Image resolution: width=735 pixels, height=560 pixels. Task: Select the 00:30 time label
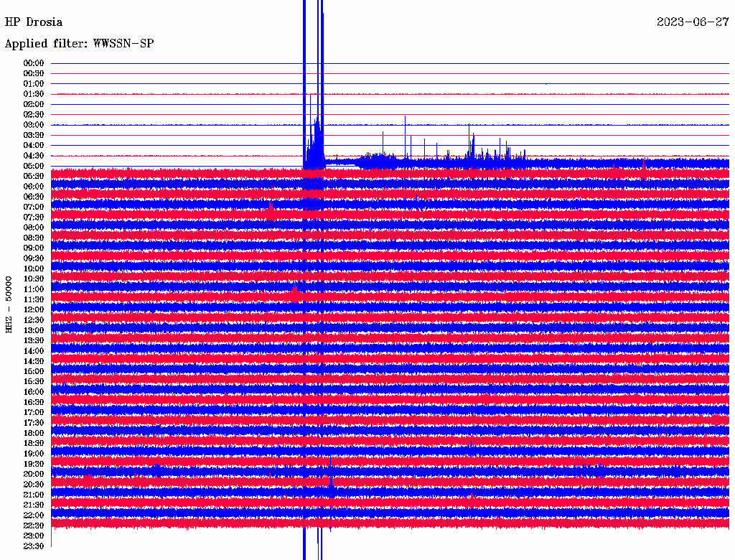[x=34, y=74]
